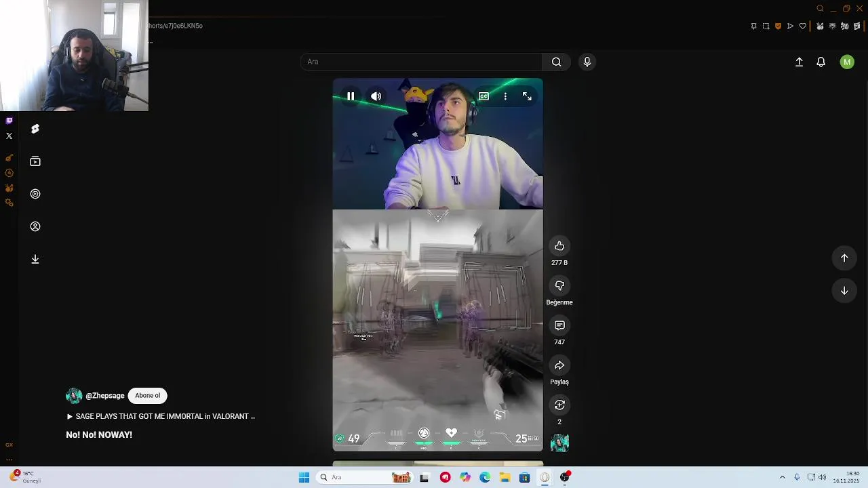
Task: Start voice search with the microphone
Action: [x=587, y=62]
